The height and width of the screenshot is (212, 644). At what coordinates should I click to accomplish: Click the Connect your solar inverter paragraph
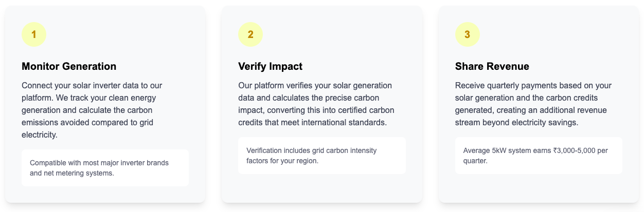(x=92, y=110)
